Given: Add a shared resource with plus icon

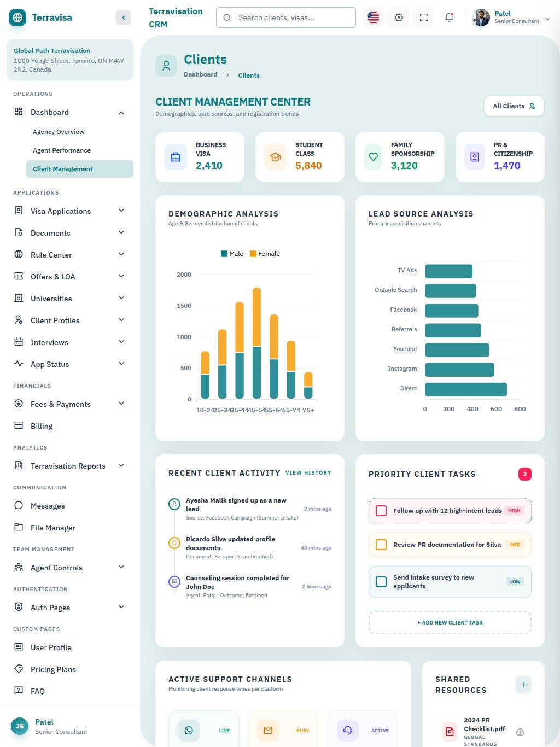Looking at the screenshot, I should pos(523,685).
